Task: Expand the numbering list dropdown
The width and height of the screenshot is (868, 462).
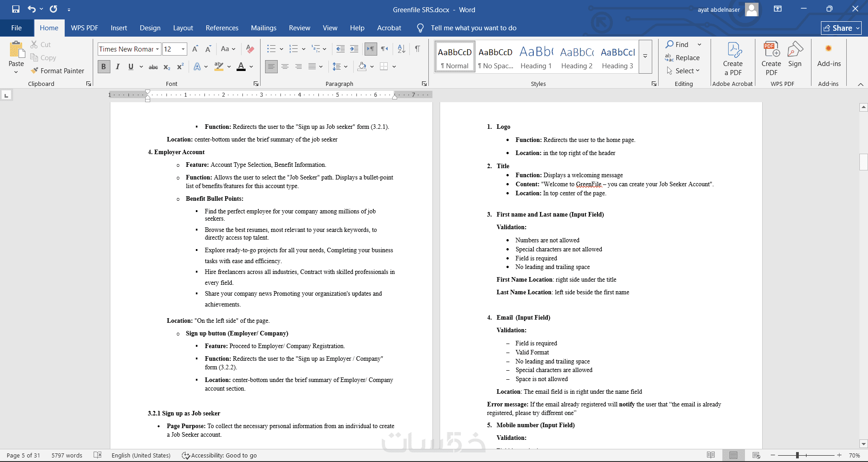Action: (x=304, y=49)
